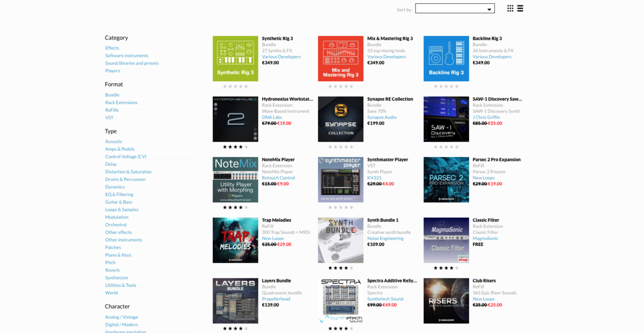Open the Retouch Control developer link
The width and height of the screenshot is (644, 333).
click(x=279, y=178)
